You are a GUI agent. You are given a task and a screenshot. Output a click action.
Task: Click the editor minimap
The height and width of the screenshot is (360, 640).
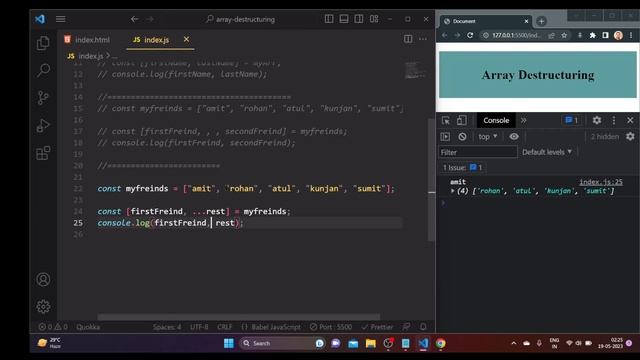(x=415, y=70)
